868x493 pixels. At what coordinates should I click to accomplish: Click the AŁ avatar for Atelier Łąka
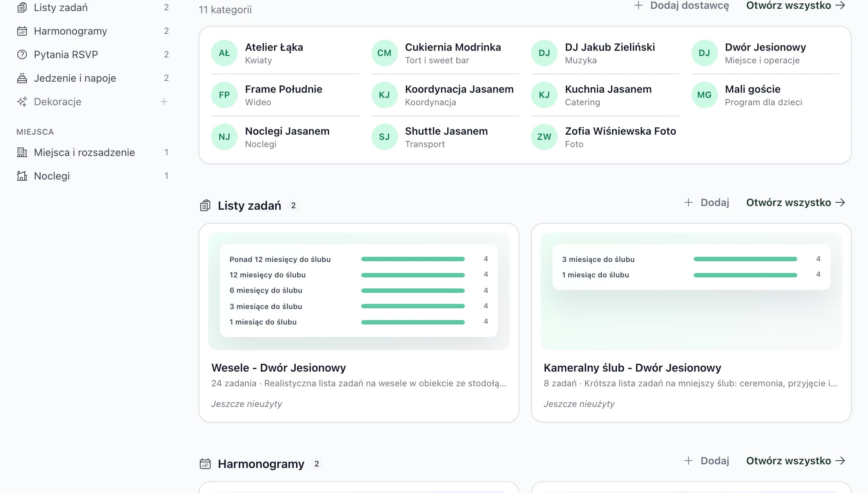pyautogui.click(x=224, y=53)
